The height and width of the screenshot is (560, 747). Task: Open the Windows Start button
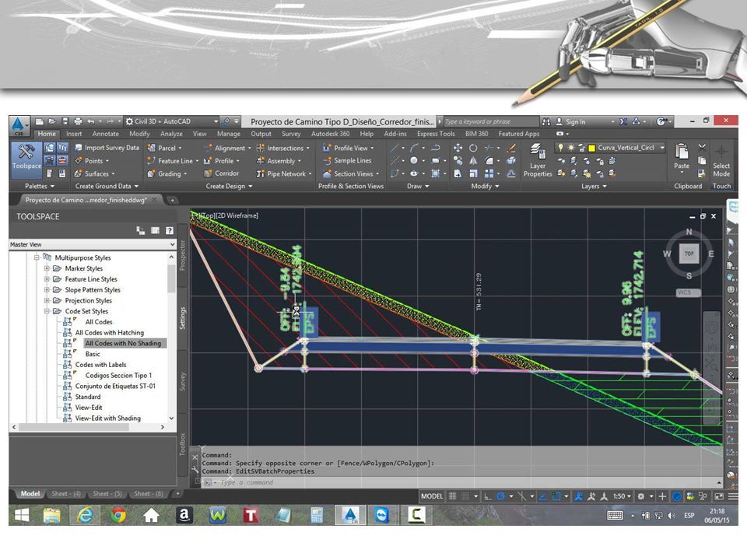(x=22, y=515)
